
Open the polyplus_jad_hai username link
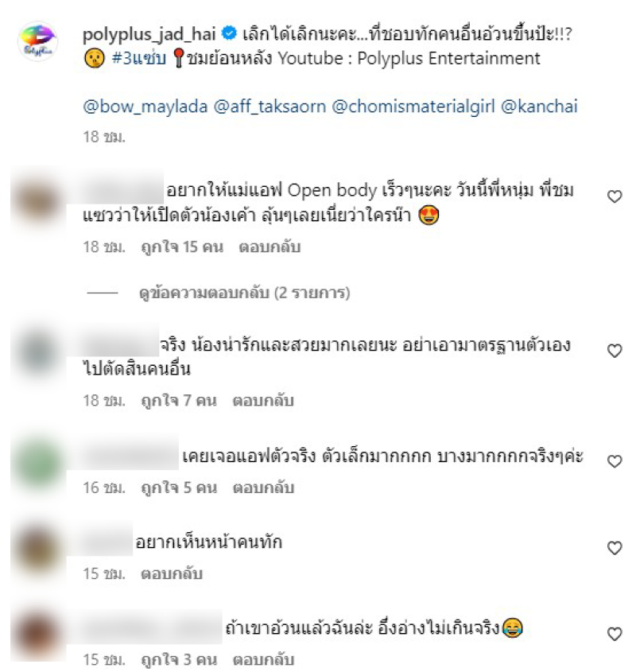pos(149,34)
